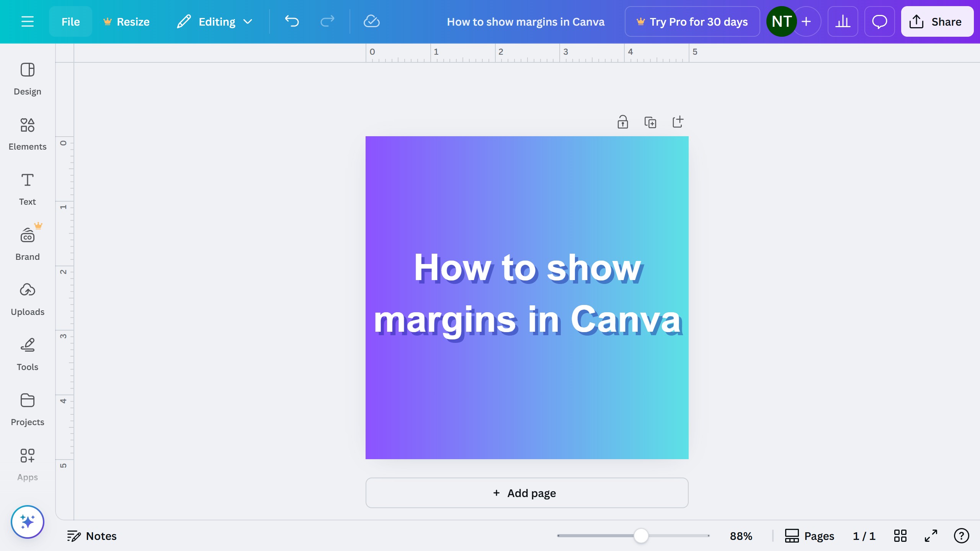Click the Duplicate page icon
Image resolution: width=980 pixels, height=551 pixels.
click(650, 122)
